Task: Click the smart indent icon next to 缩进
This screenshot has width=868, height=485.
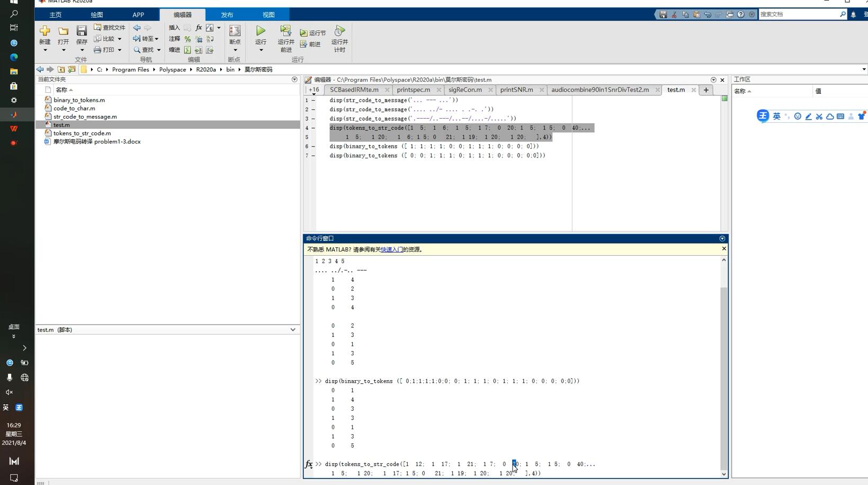Action: click(x=187, y=50)
